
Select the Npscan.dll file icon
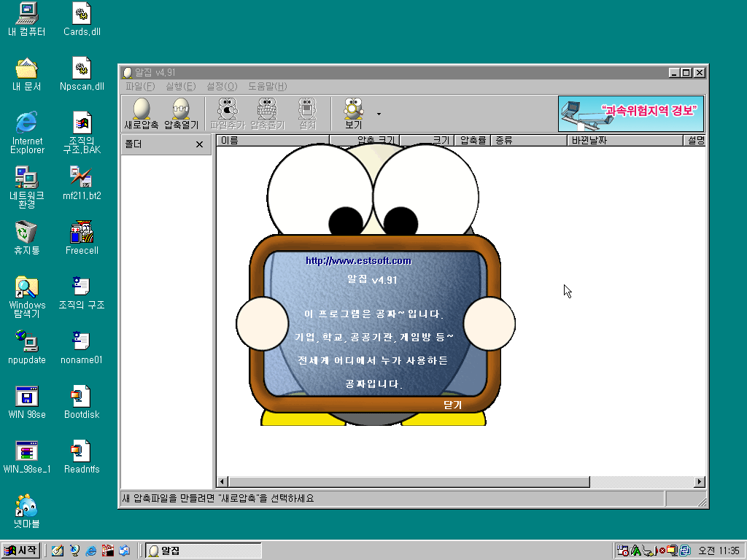[82, 75]
